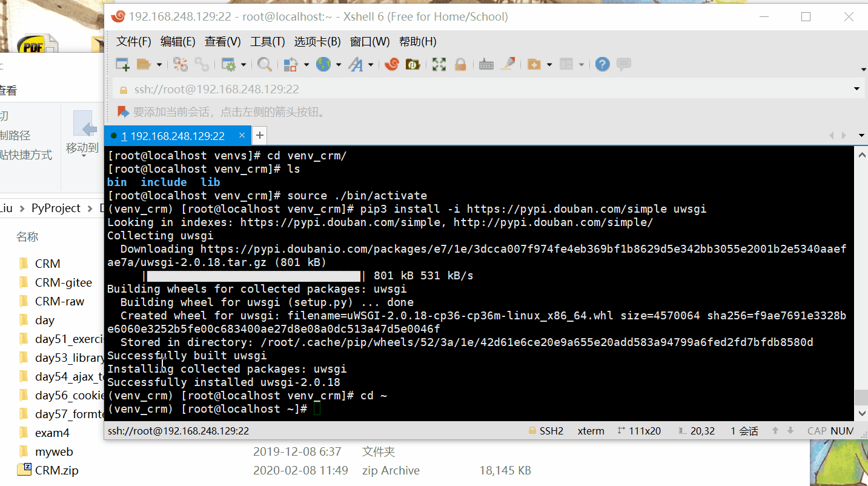The height and width of the screenshot is (486, 868).
Task: Expand the Layout dropdown arrow
Action: [x=581, y=64]
